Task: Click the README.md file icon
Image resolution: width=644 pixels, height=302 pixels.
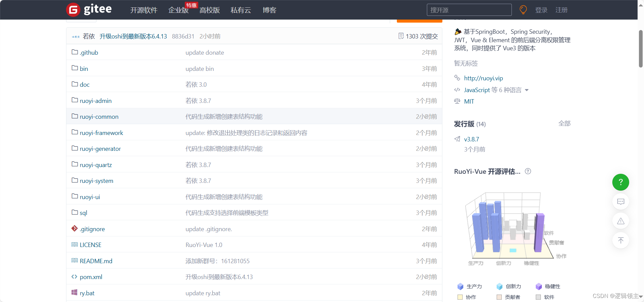Action: [75, 260]
